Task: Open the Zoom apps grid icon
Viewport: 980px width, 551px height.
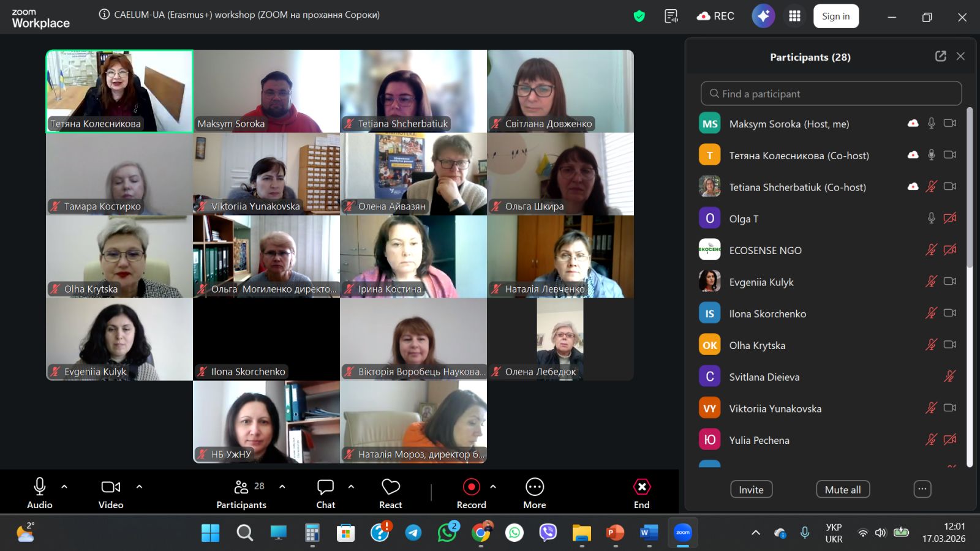Action: pyautogui.click(x=794, y=17)
